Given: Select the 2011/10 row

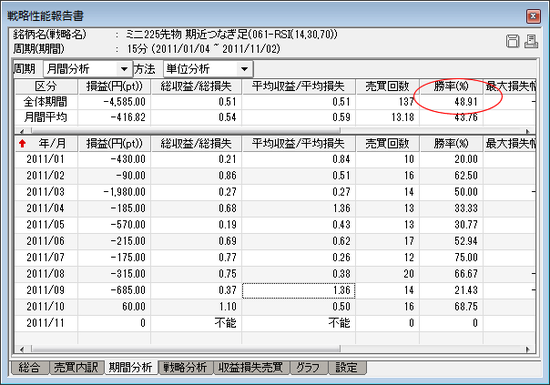Looking at the screenshot, I should [275, 306].
